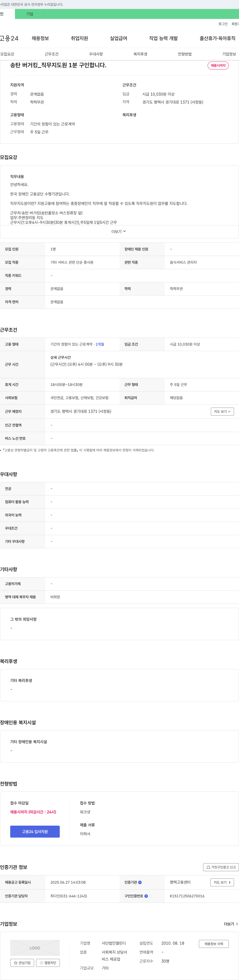
Task: Add company with 관심기업 star button
Action: 22,963
